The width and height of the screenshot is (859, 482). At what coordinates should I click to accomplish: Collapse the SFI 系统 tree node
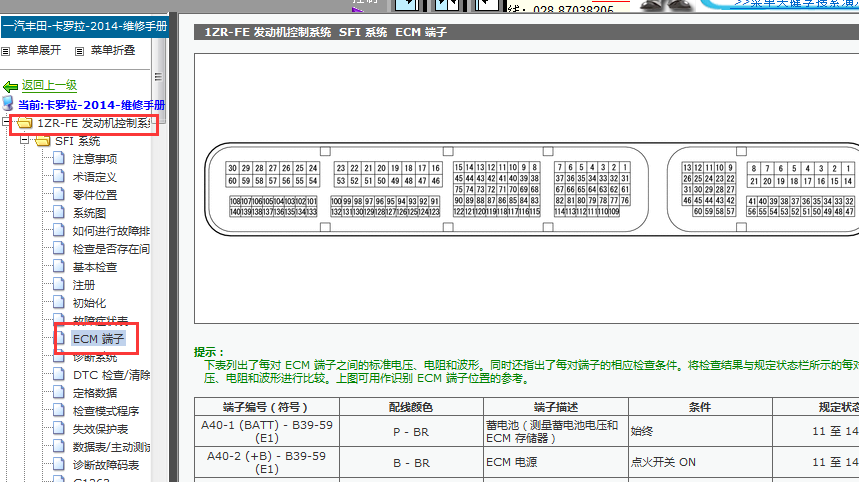tap(24, 140)
